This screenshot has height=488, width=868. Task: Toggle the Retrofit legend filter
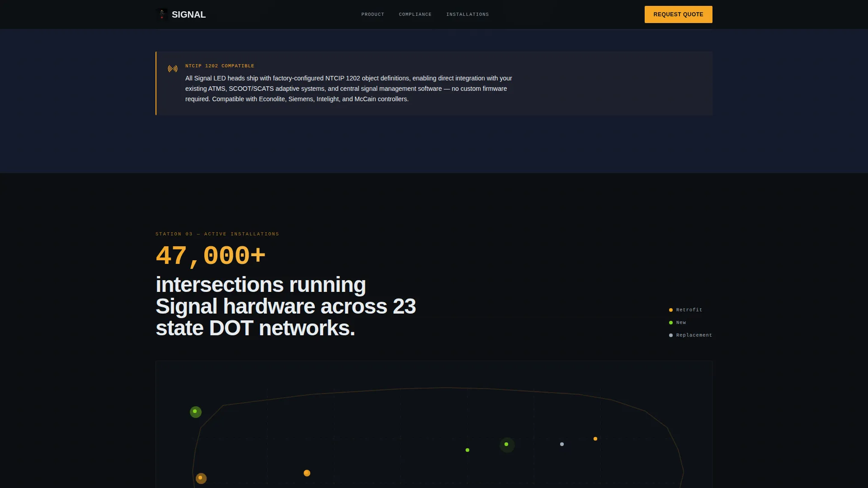685,310
